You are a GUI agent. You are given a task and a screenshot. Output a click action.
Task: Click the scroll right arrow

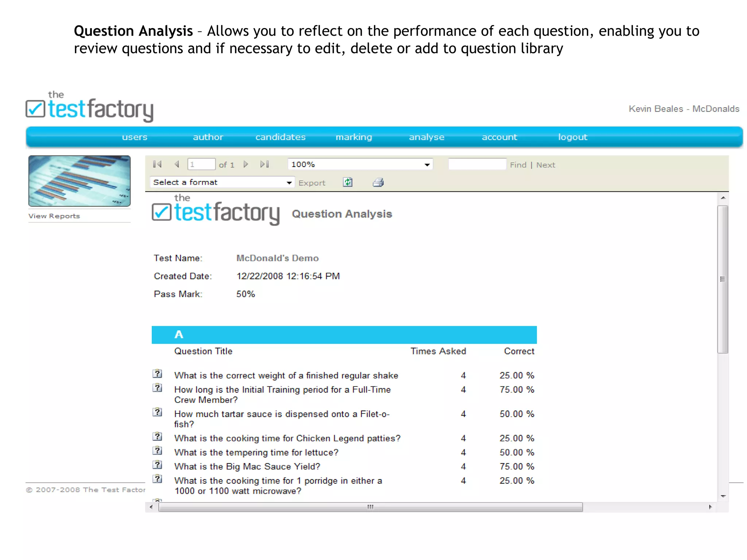(710, 507)
